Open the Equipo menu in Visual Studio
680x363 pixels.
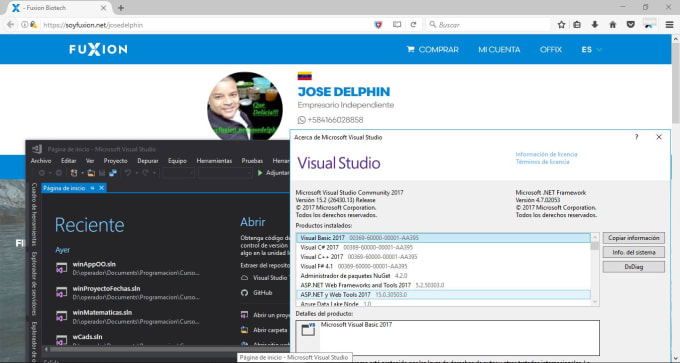[177, 160]
